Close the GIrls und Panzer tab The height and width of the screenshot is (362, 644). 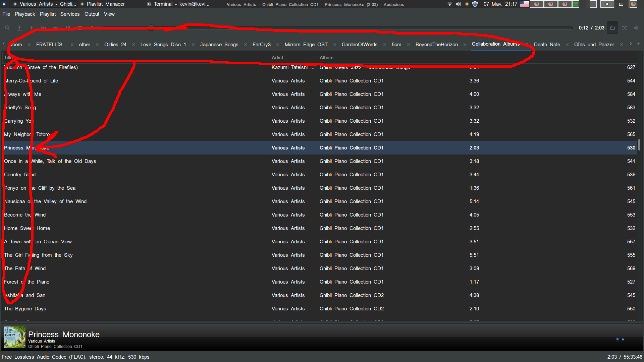tap(622, 45)
